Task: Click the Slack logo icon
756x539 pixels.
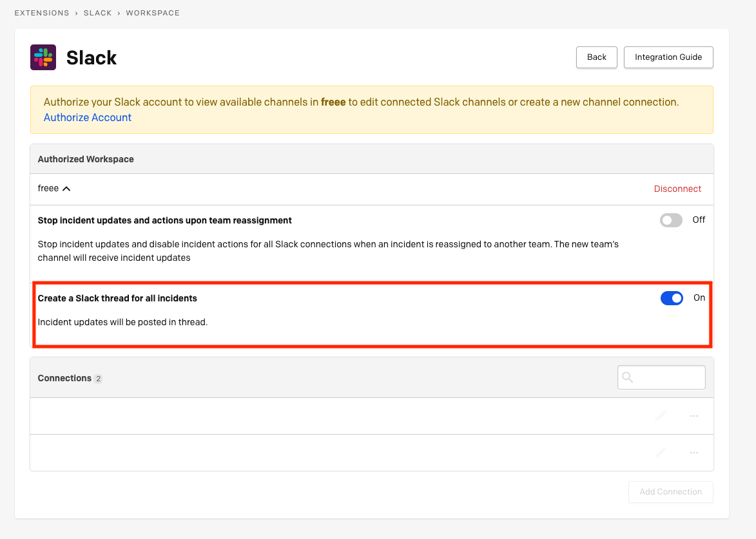Action: pyautogui.click(x=43, y=57)
